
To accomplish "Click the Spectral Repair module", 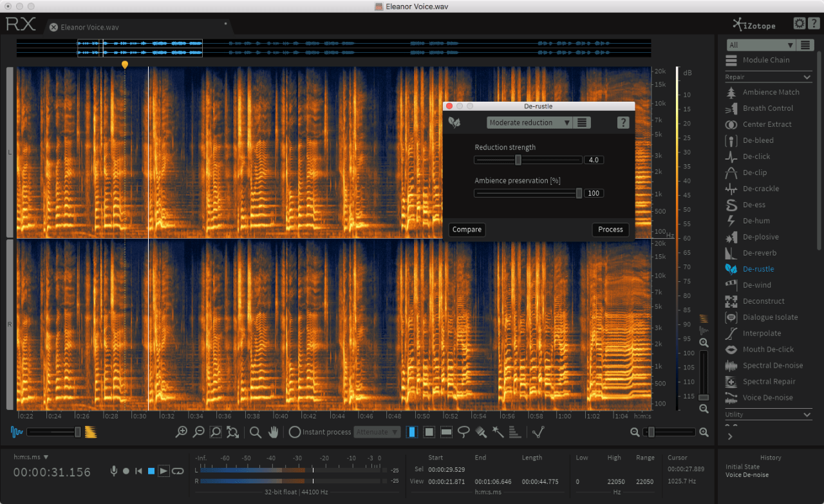I will tap(769, 382).
